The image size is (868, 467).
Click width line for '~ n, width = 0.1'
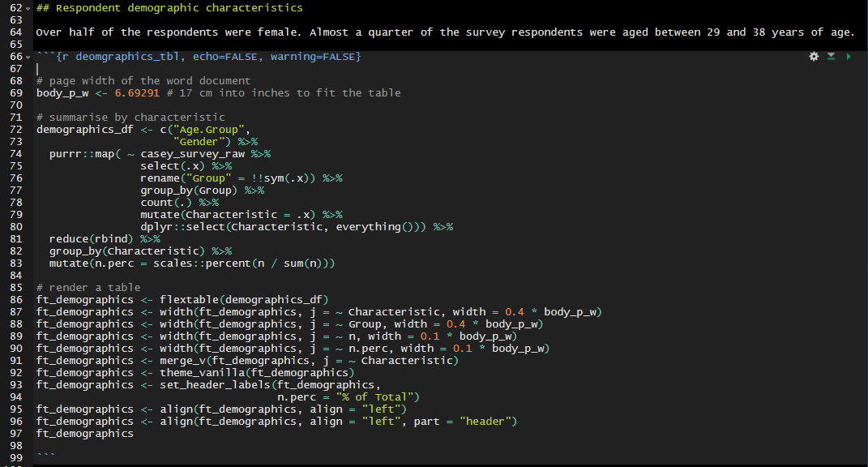click(x=277, y=336)
